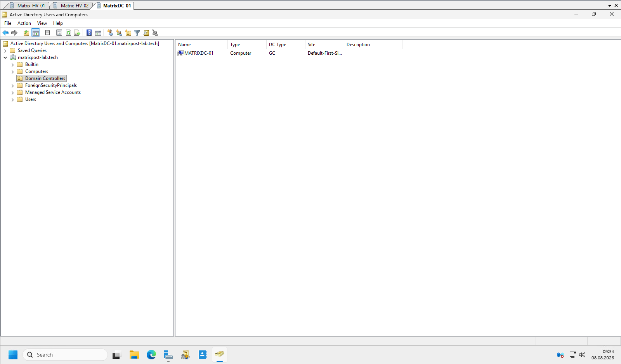Sort by Name column header
The width and height of the screenshot is (621, 364).
pyautogui.click(x=201, y=45)
